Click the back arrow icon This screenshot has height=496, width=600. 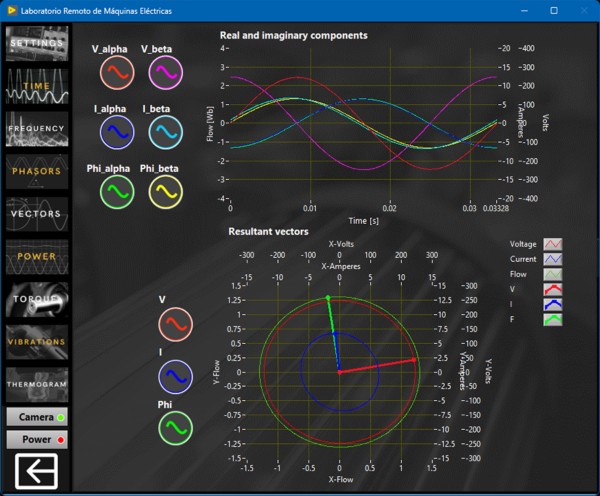[x=36, y=470]
